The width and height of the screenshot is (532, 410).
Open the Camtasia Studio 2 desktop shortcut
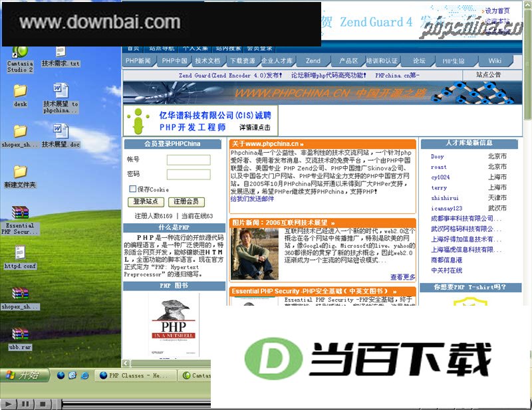(20, 60)
